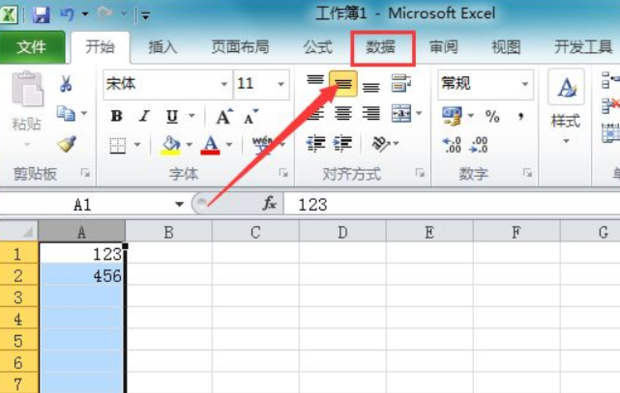Open the 样式 styles gallery
The image size is (620, 393).
pos(566,108)
